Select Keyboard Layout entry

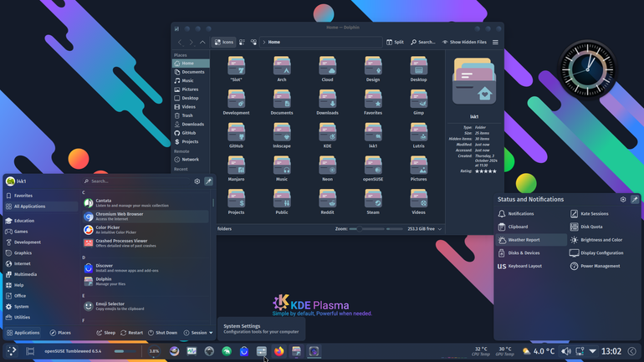tap(531, 266)
